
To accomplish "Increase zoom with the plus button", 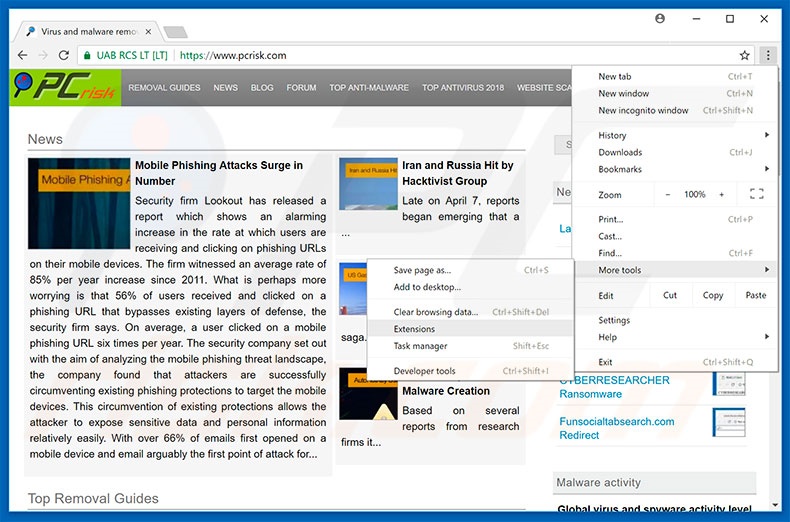I will [x=721, y=194].
